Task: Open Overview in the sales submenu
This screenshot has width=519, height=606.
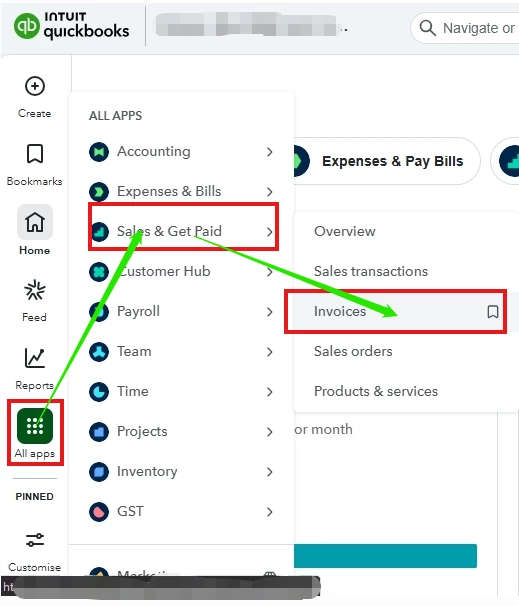Action: click(x=345, y=231)
